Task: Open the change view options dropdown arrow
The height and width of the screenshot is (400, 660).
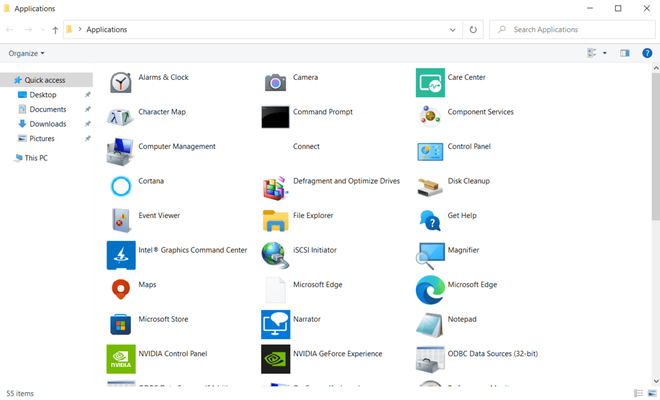Action: click(x=605, y=53)
